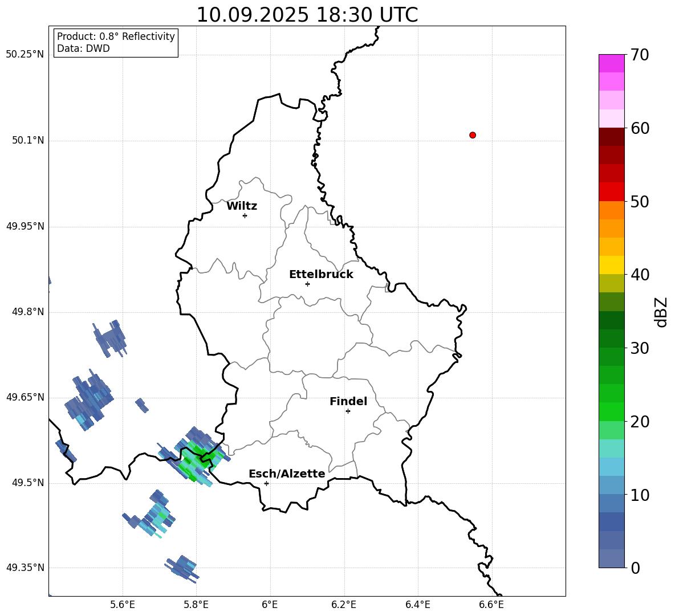Image resolution: width=675 pixels, height=616 pixels.
Task: Click the northernmost blue echo near 49.8°N
Action: click(x=110, y=339)
